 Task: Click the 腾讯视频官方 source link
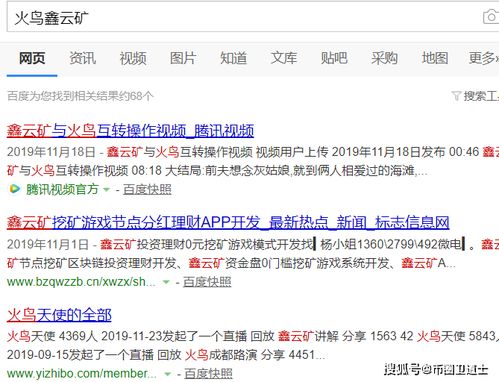(x=62, y=189)
